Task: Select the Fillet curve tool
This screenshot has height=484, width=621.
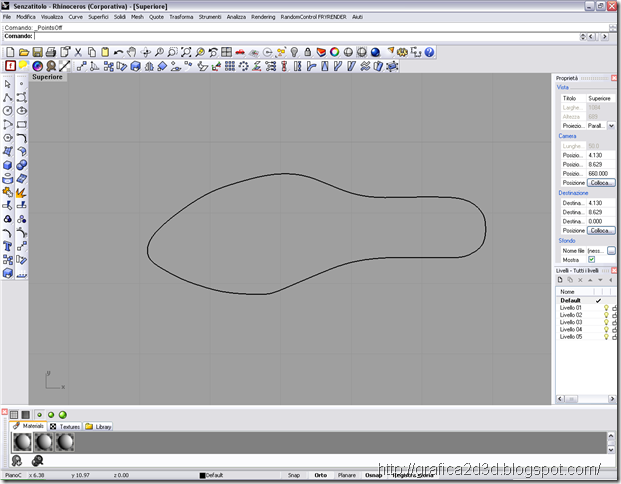Action: click(22, 138)
